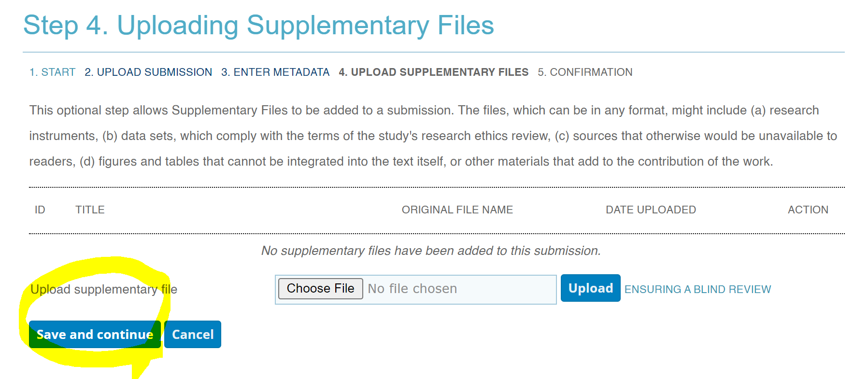
Task: Click the DATE UPLOADED column header
Action: tap(651, 210)
